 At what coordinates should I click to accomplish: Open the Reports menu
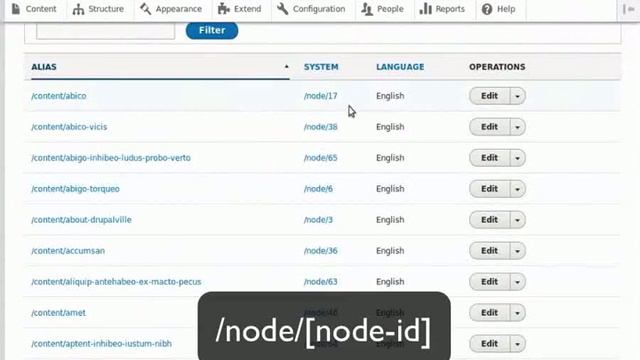pos(442,9)
